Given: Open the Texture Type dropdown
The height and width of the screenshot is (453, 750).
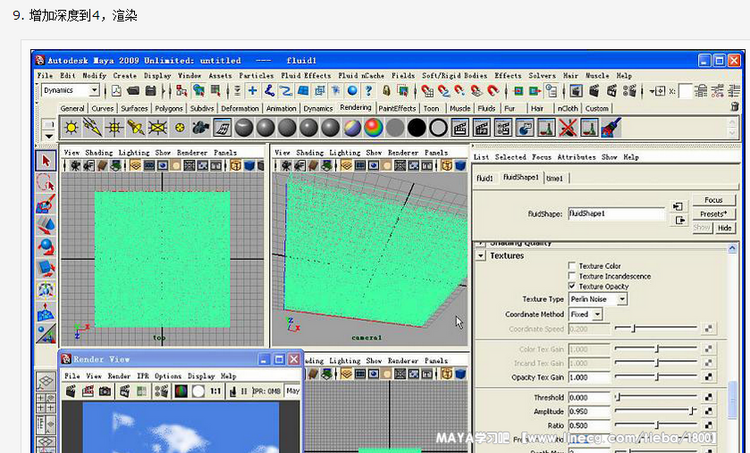Looking at the screenshot, I should (598, 299).
